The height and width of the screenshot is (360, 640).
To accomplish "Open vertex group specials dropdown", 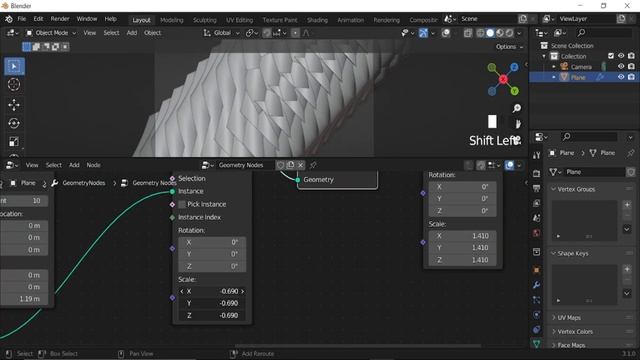I will 627,229.
